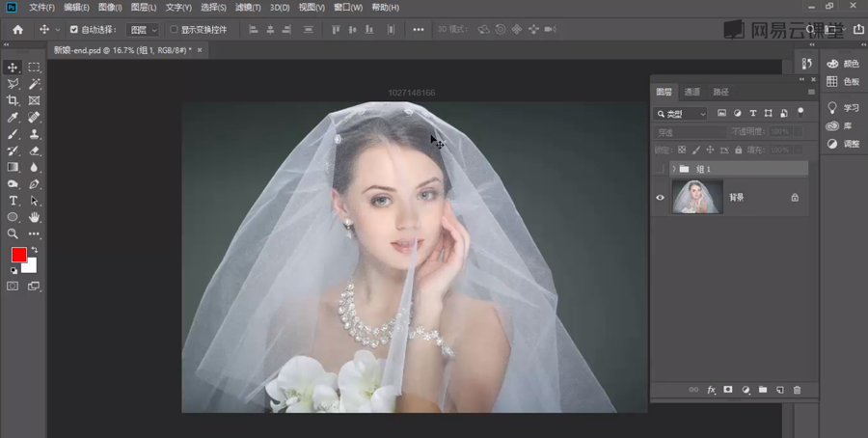Open the layer filter 类型 dropdown

click(681, 113)
